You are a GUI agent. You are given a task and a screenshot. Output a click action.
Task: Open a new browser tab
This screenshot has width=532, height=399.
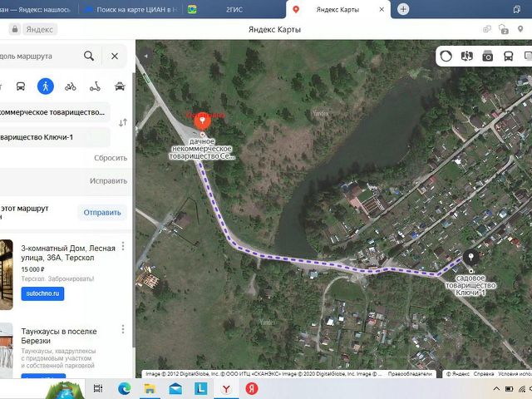(403, 9)
